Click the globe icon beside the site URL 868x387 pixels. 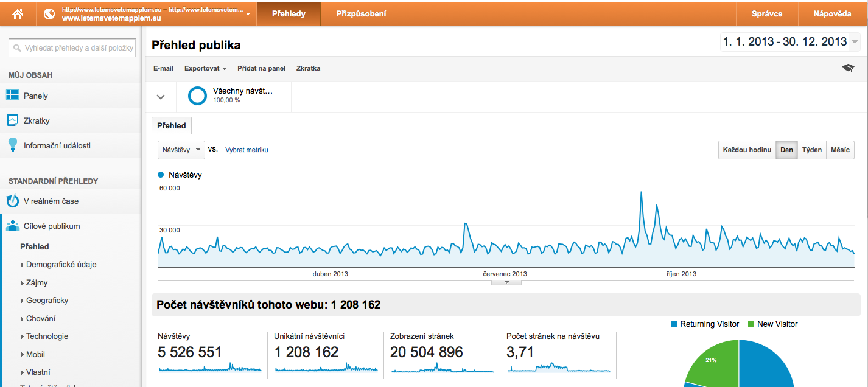coord(50,13)
